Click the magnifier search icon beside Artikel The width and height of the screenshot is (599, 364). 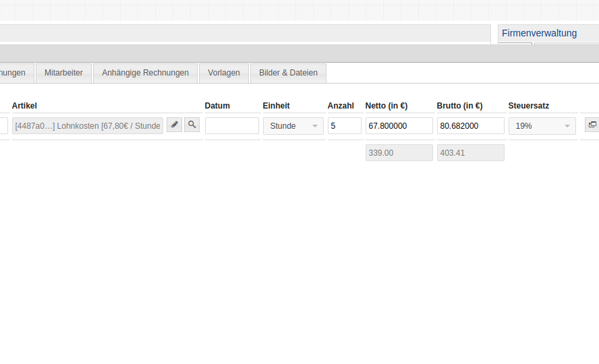(x=192, y=125)
